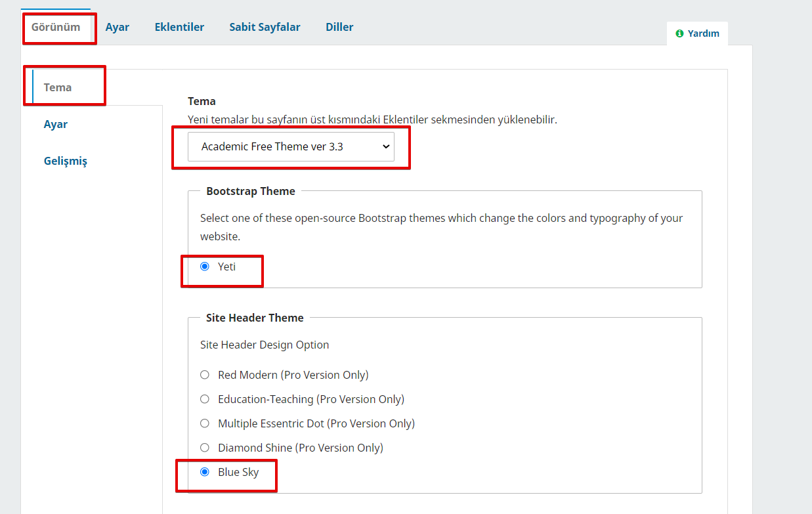Click the Yardım help button
Image resolution: width=812 pixels, height=514 pixels.
(x=697, y=33)
